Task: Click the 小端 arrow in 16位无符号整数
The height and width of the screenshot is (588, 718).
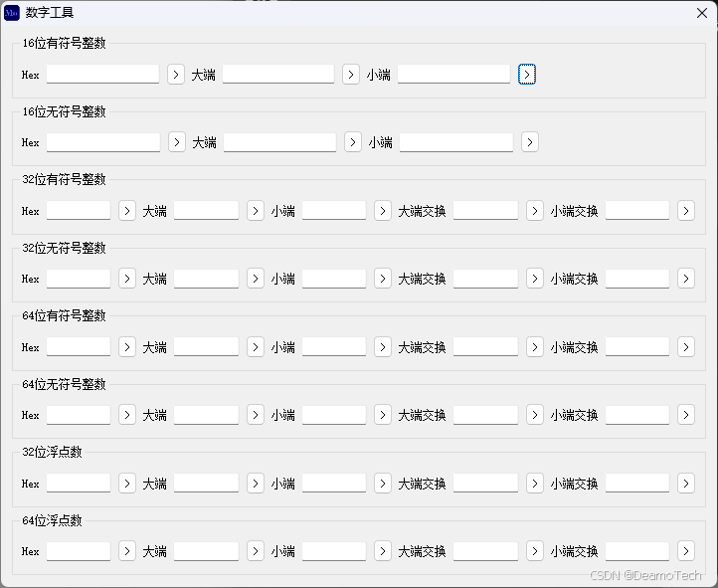Action: (x=530, y=142)
